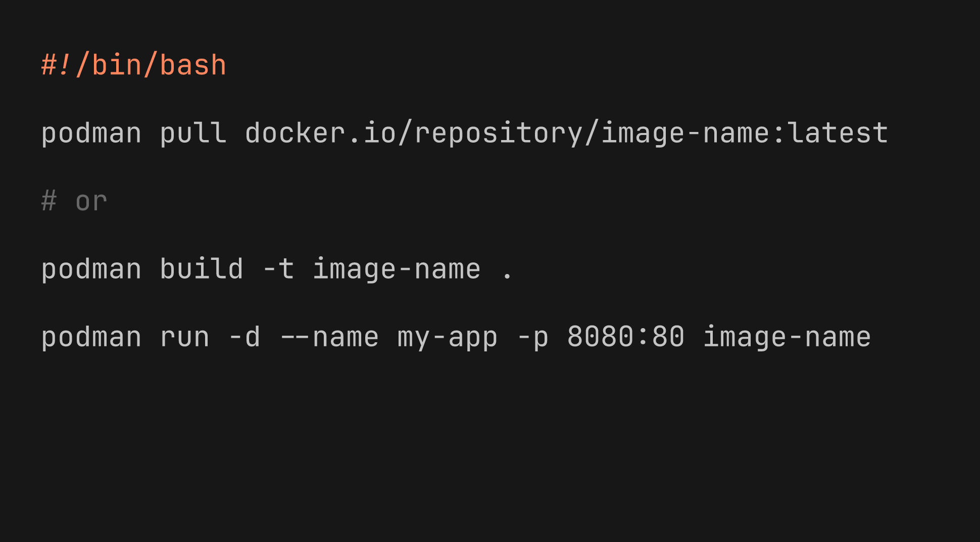The width and height of the screenshot is (980, 542).
Task: Click the "-t" flag in build command
Action: [x=278, y=269]
